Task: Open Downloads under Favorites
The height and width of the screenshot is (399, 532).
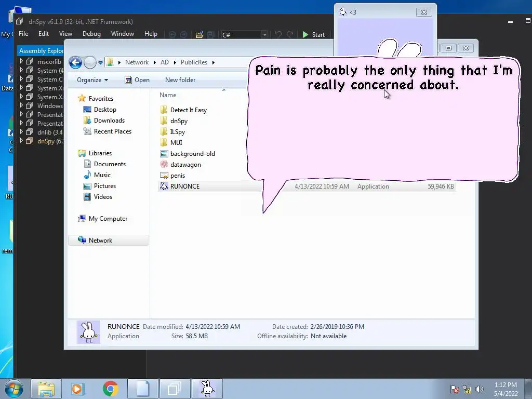Action: (x=109, y=121)
